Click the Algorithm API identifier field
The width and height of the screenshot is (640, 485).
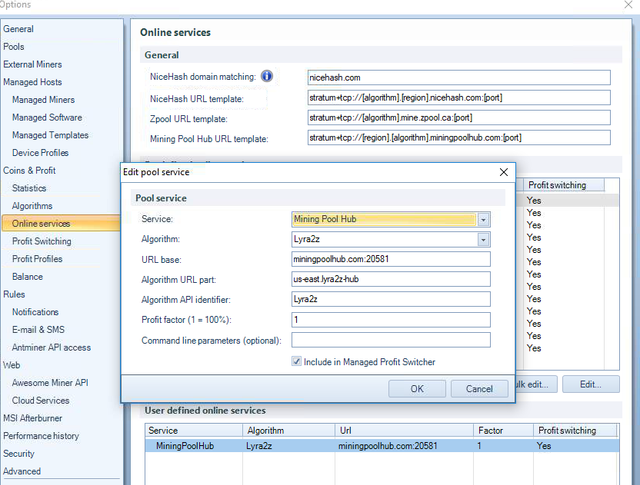tap(391, 299)
